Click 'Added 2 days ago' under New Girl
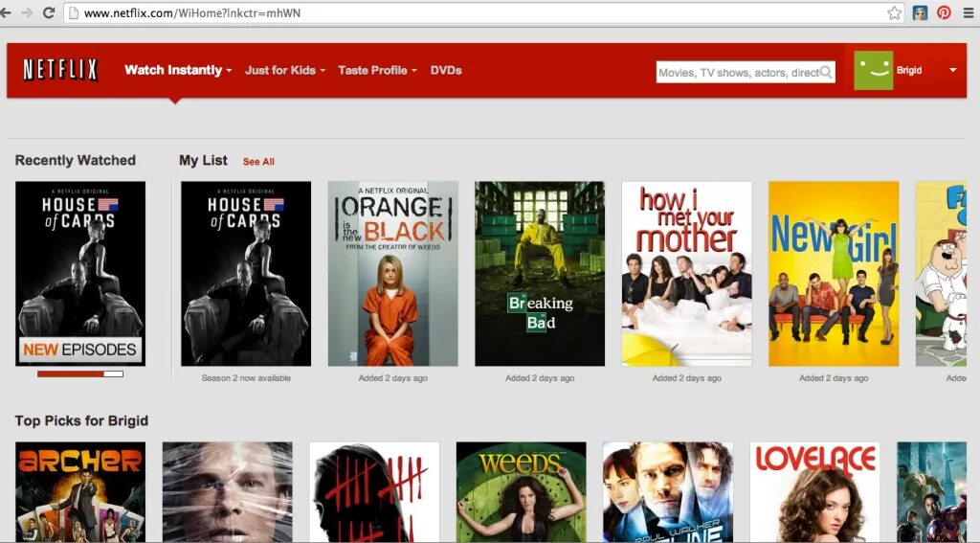 click(834, 378)
